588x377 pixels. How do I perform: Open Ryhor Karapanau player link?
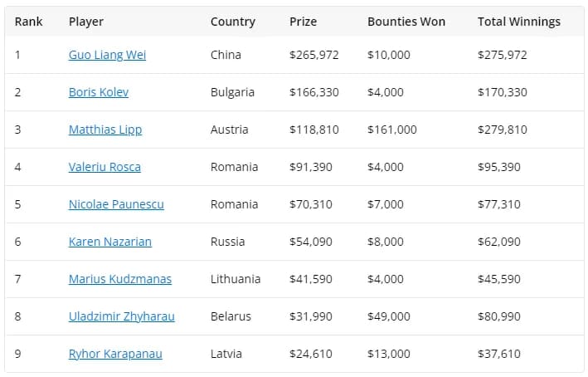pos(115,354)
